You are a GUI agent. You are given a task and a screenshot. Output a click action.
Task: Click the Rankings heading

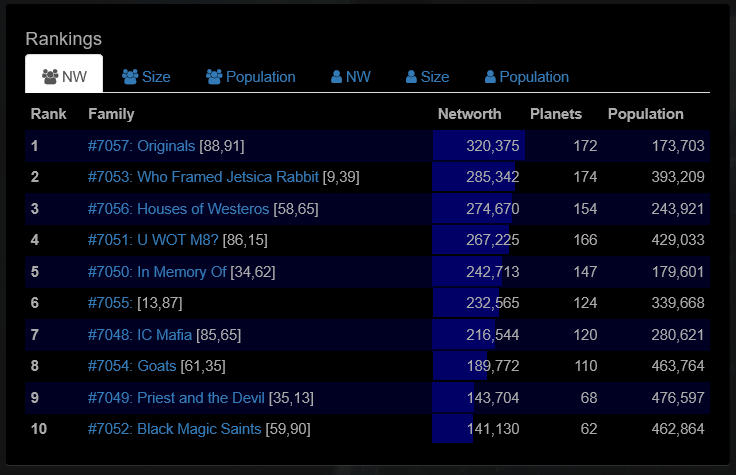(63, 39)
